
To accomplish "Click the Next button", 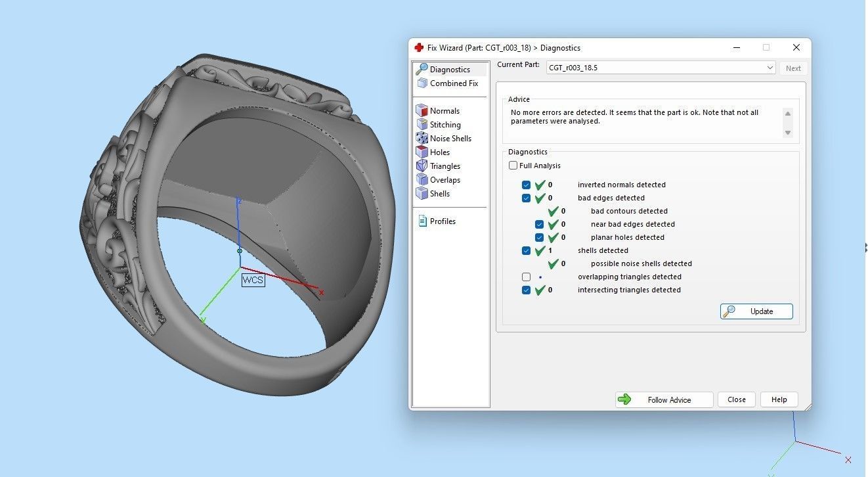I will pos(793,68).
